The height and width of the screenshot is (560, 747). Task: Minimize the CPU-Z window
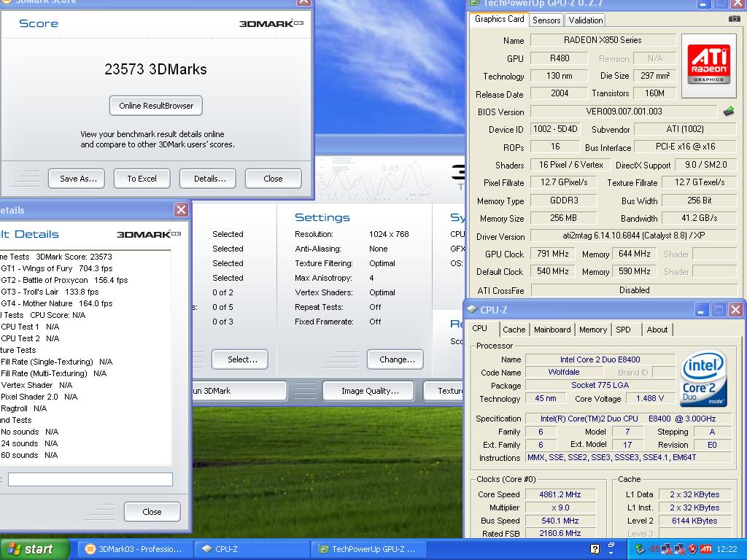(701, 310)
